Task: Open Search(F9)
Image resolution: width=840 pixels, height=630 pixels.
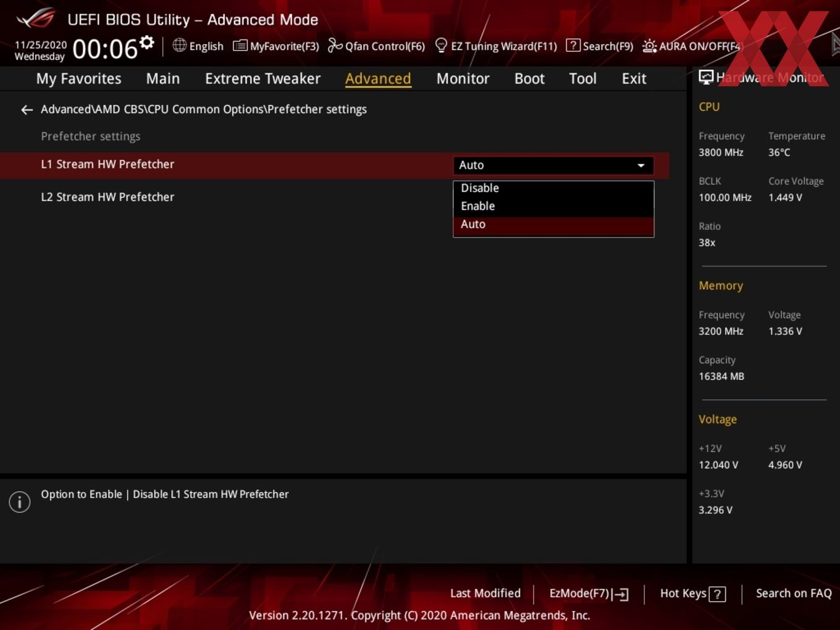Action: (x=600, y=46)
